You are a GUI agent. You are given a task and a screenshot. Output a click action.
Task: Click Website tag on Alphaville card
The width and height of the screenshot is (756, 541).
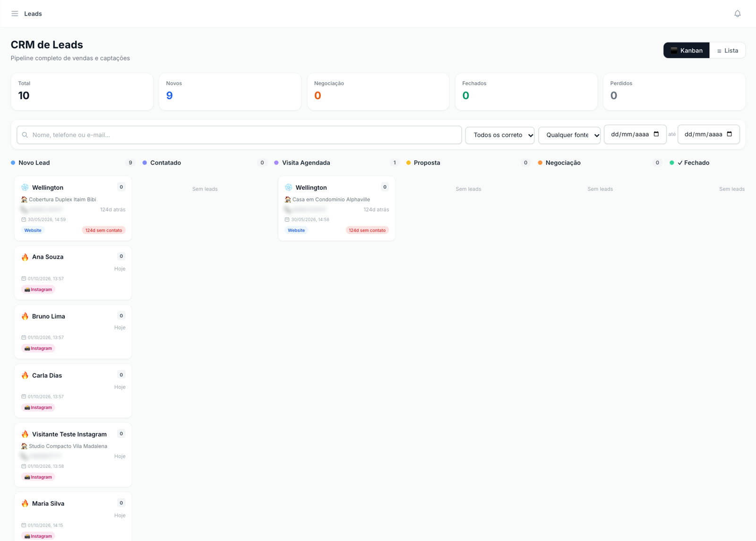[296, 230]
